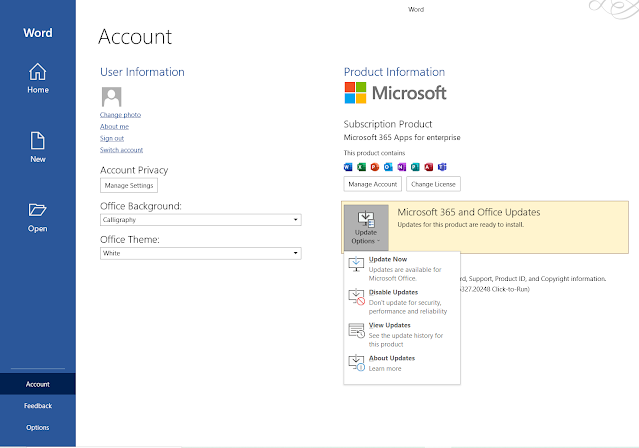Click the Sign out link
This screenshot has height=448, width=639.
click(x=112, y=138)
